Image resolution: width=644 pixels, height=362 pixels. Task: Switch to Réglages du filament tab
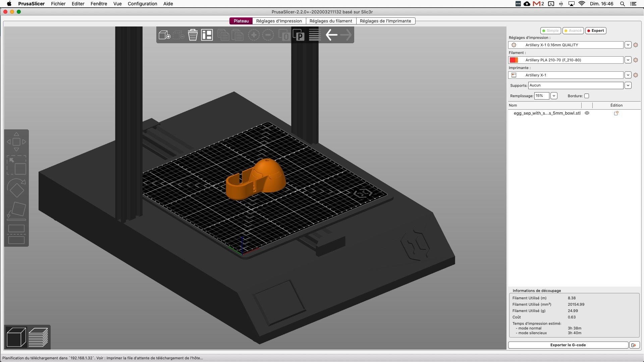tap(330, 21)
